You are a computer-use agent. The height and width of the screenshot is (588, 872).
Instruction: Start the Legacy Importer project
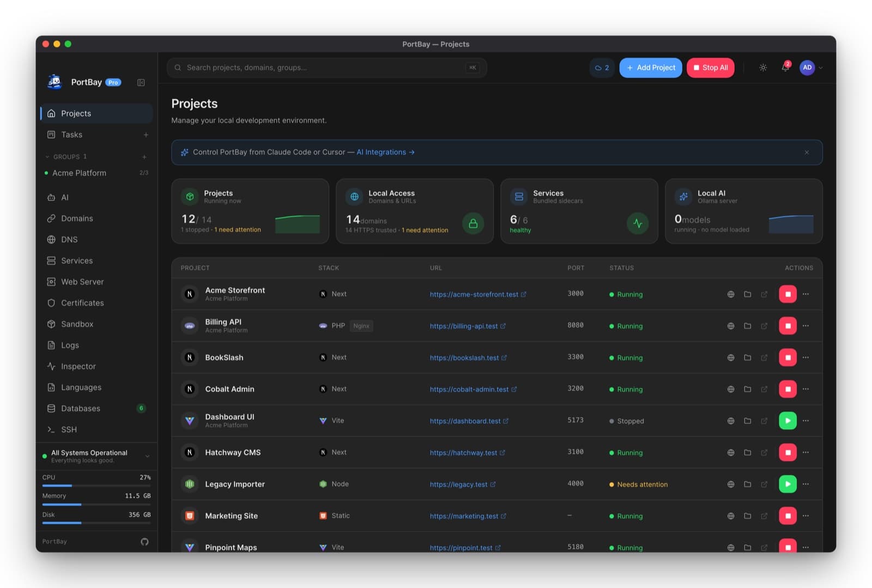(x=788, y=484)
